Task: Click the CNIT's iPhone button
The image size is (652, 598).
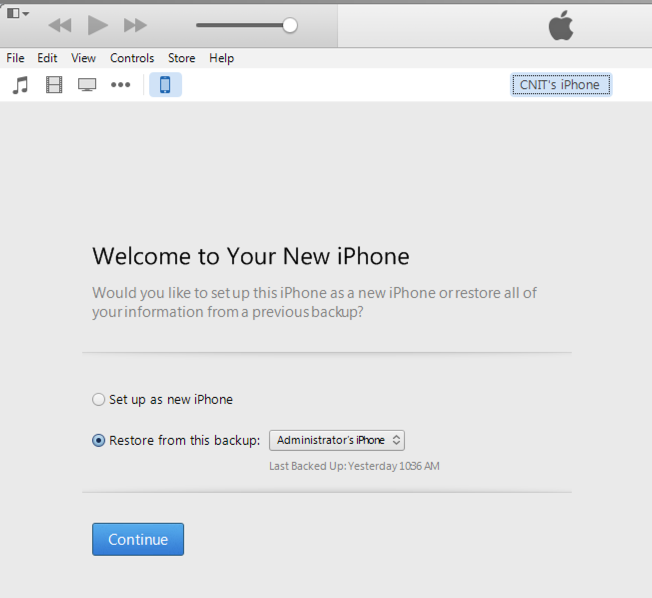Action: click(561, 85)
